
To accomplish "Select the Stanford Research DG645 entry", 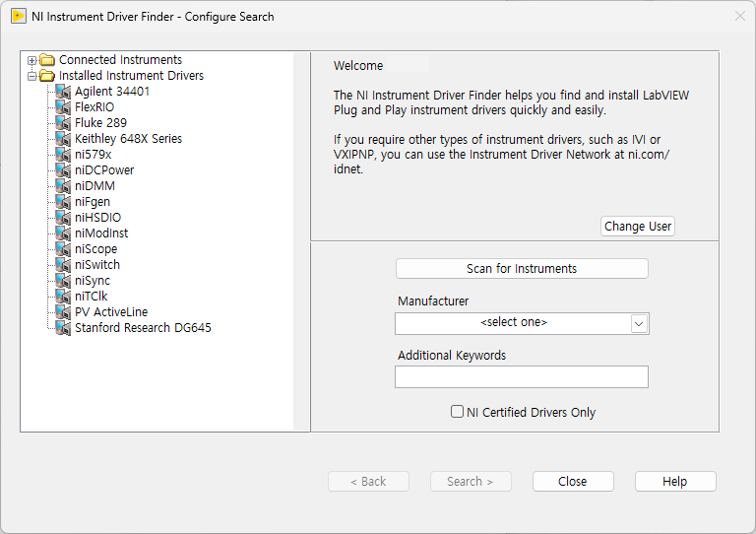I will [143, 327].
